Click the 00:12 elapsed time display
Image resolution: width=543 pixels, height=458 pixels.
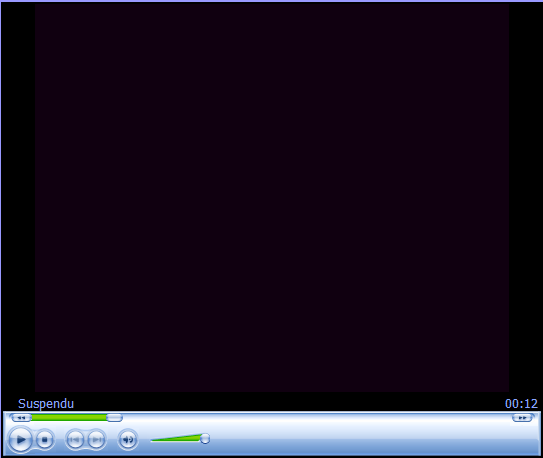tap(521, 404)
